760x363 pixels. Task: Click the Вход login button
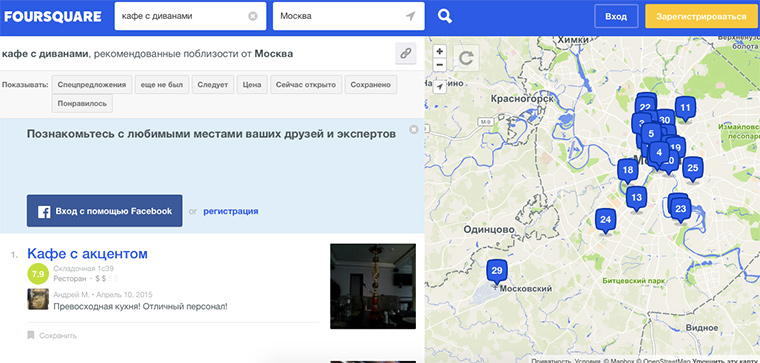[616, 16]
